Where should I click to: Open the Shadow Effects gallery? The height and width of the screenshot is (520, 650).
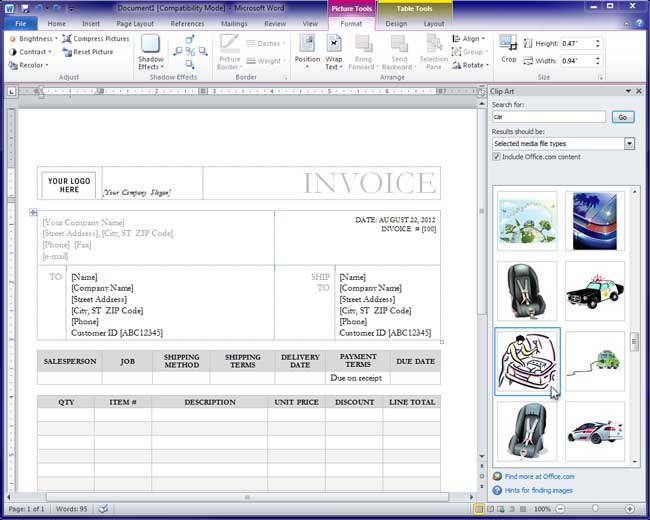click(151, 52)
